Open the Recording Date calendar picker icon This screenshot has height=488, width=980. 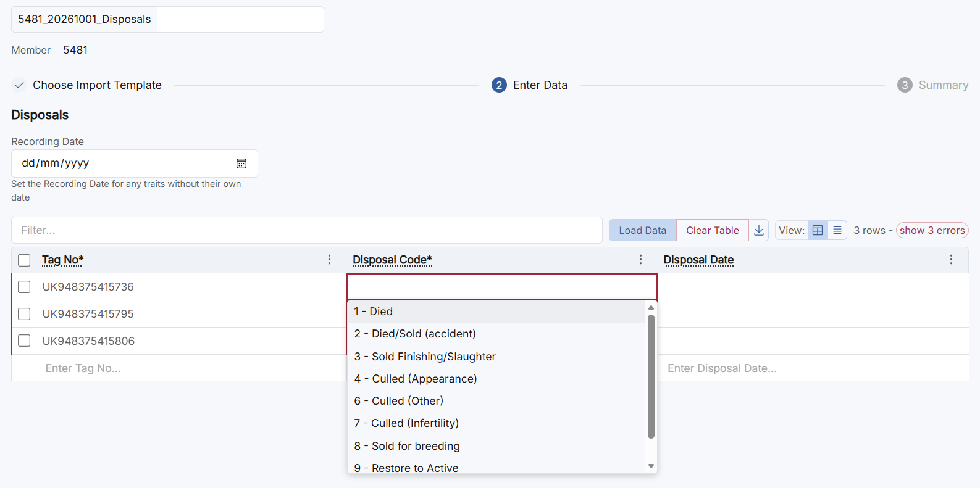(x=241, y=163)
